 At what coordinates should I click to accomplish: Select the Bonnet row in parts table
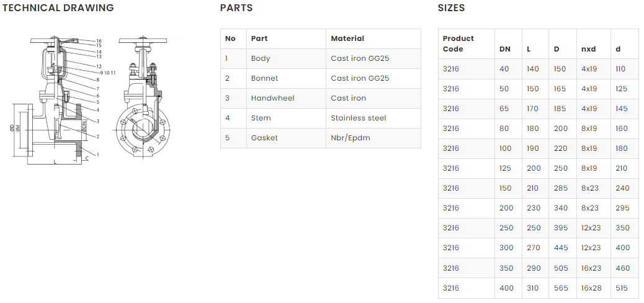(x=320, y=78)
